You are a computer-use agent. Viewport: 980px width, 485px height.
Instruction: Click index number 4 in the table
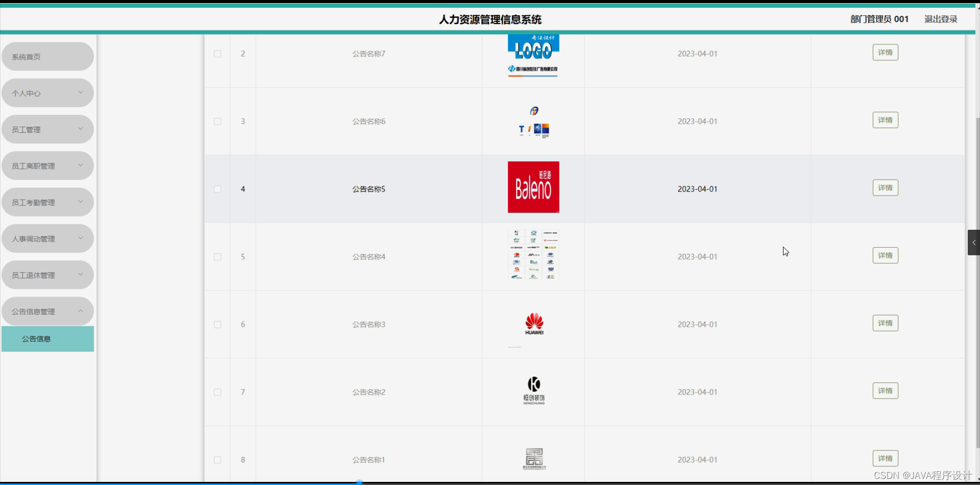coord(243,189)
